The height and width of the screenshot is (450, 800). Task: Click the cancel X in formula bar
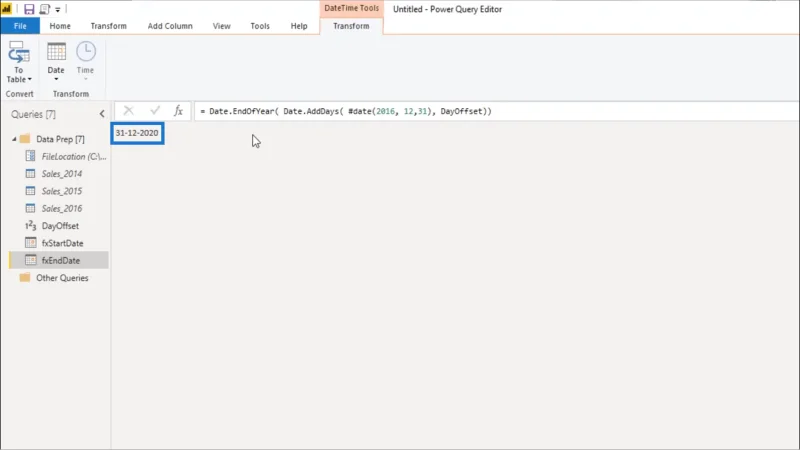point(129,111)
